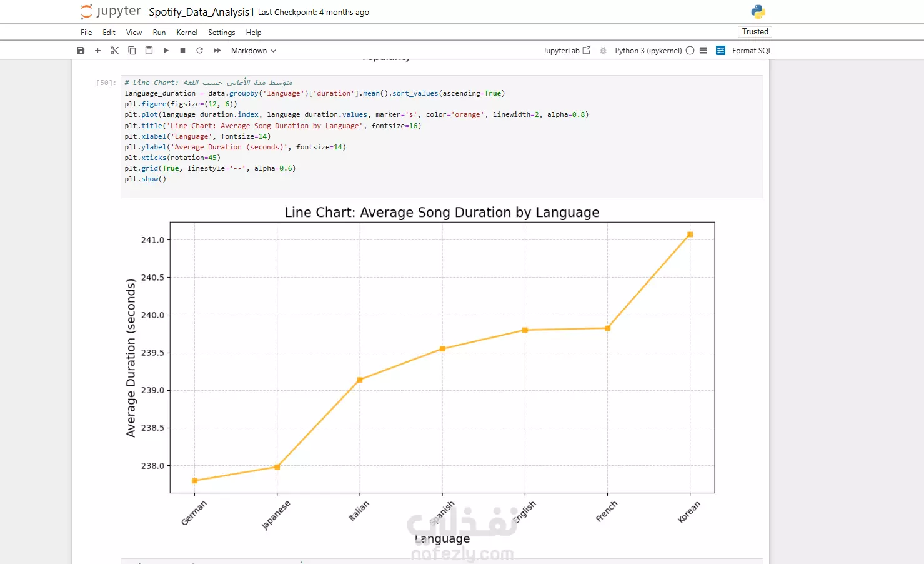Click the Jupyter logo
The image size is (924, 564).
pos(111,12)
